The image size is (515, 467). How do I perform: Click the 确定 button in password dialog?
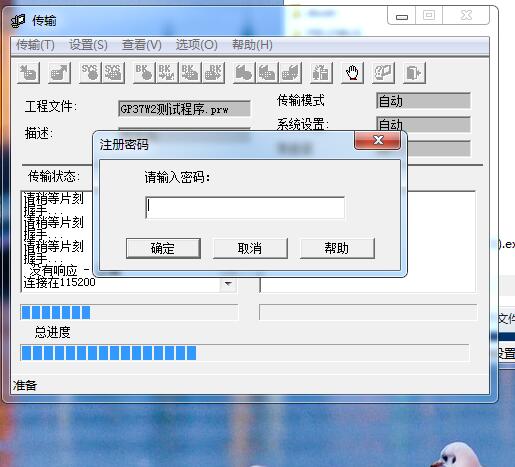(163, 248)
